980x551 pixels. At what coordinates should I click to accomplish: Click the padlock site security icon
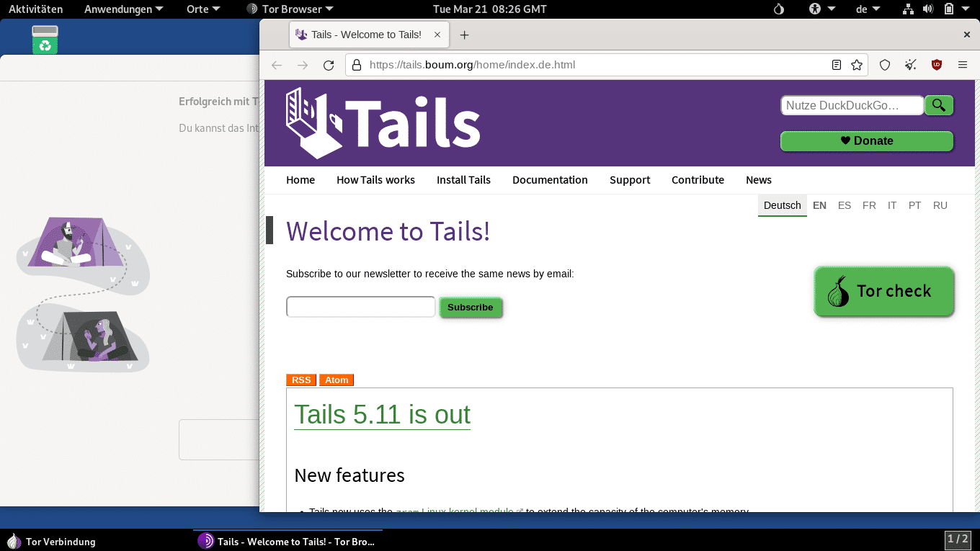click(x=356, y=65)
